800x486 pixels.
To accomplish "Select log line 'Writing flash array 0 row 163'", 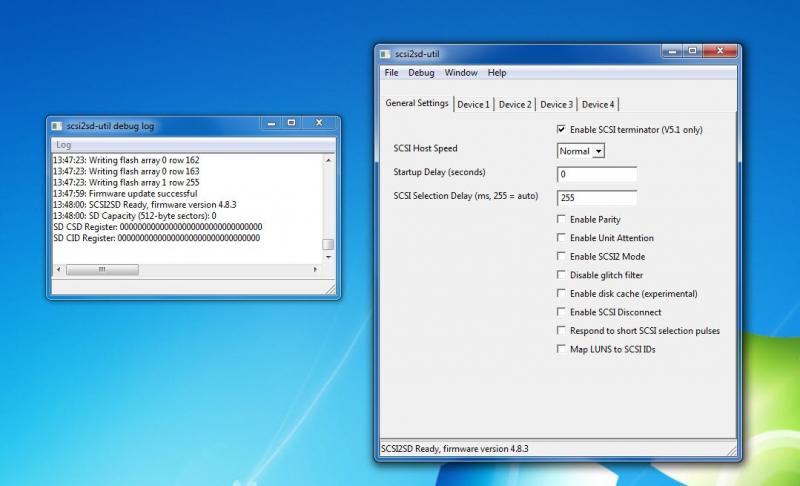I will [x=126, y=171].
